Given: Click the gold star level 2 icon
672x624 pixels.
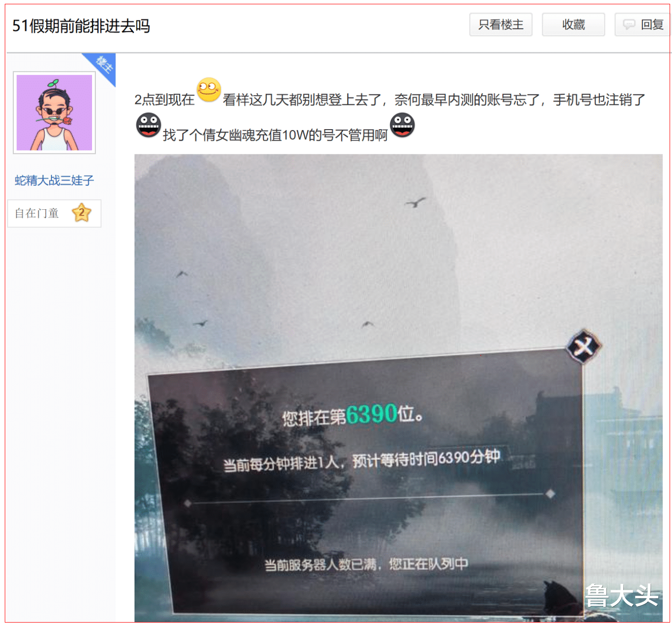Looking at the screenshot, I should (x=82, y=213).
